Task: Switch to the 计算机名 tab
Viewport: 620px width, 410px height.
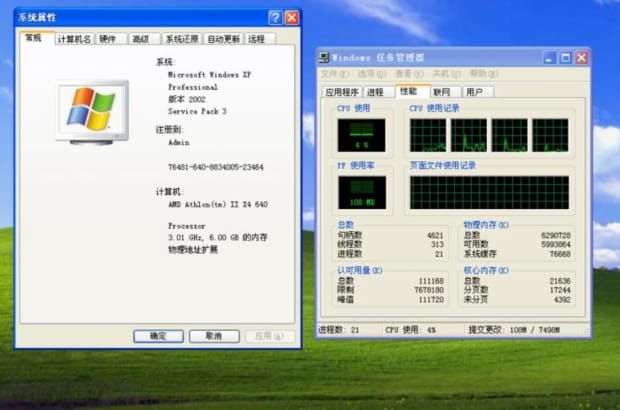Action: click(x=74, y=39)
